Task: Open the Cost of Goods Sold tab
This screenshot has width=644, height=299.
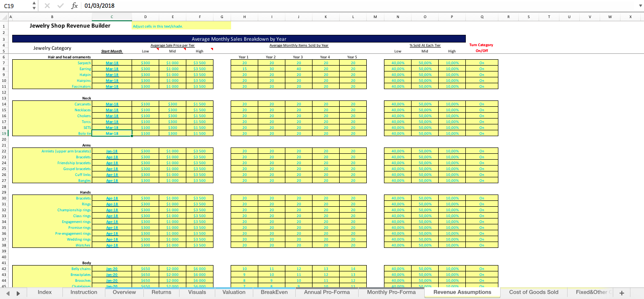Action: 534,292
